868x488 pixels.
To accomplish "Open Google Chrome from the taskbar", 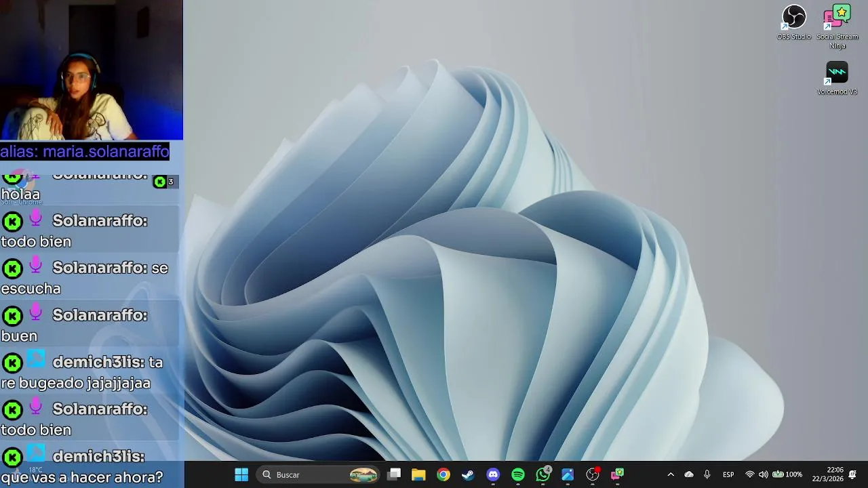I will 443,474.
